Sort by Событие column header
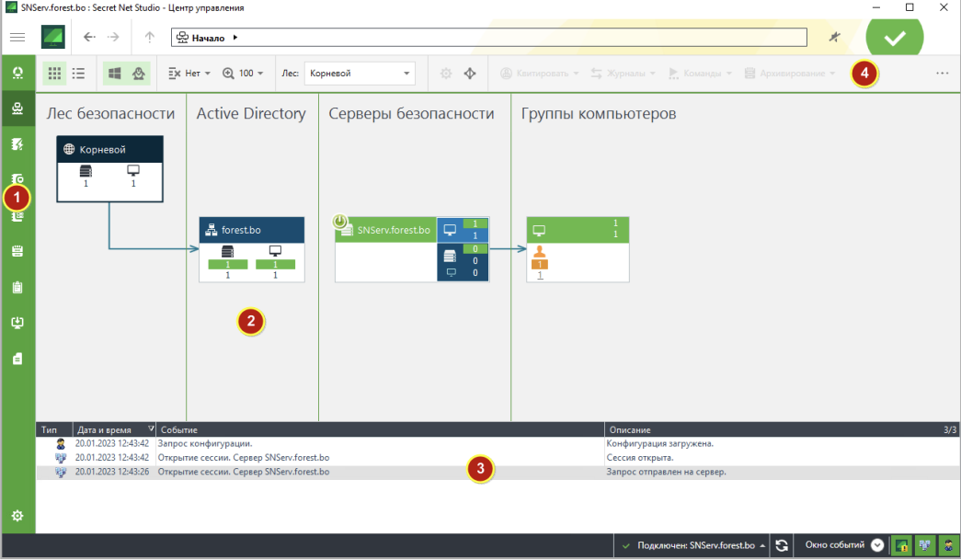The height and width of the screenshot is (560, 961). [x=380, y=429]
